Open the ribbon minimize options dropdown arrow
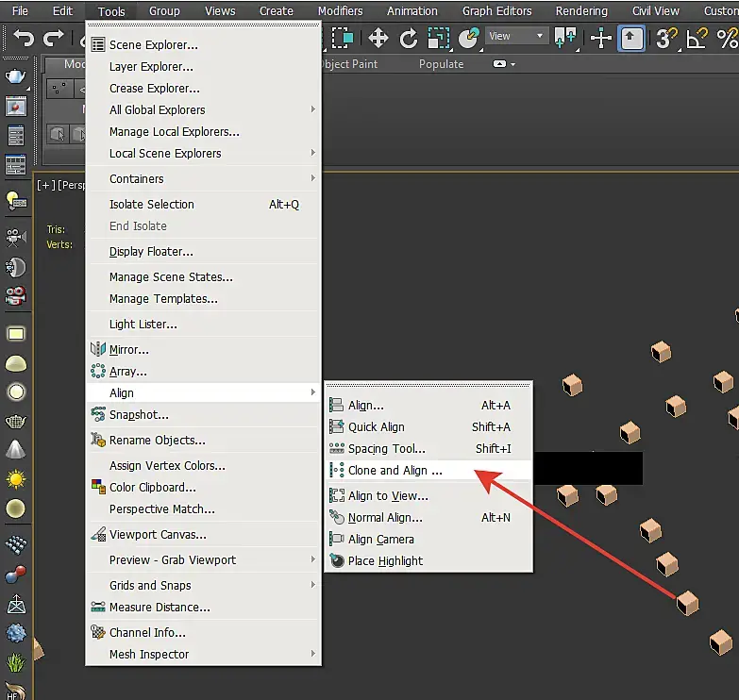 [512, 64]
